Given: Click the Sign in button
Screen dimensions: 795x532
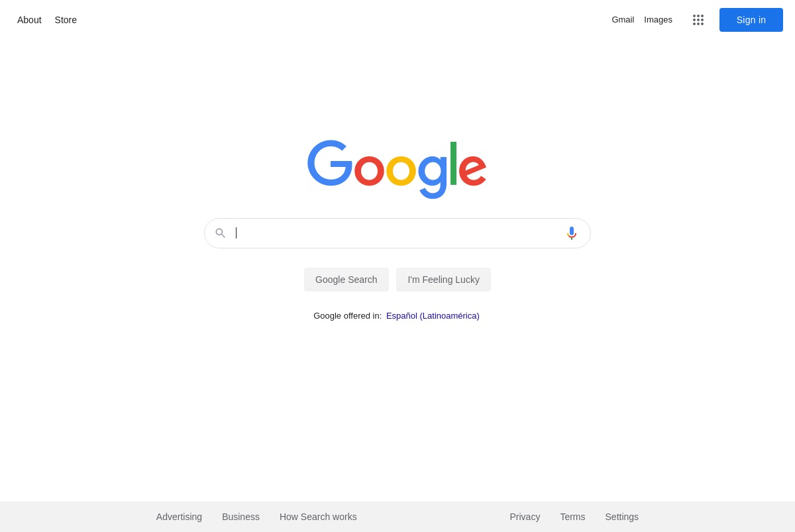Looking at the screenshot, I should coord(751,20).
